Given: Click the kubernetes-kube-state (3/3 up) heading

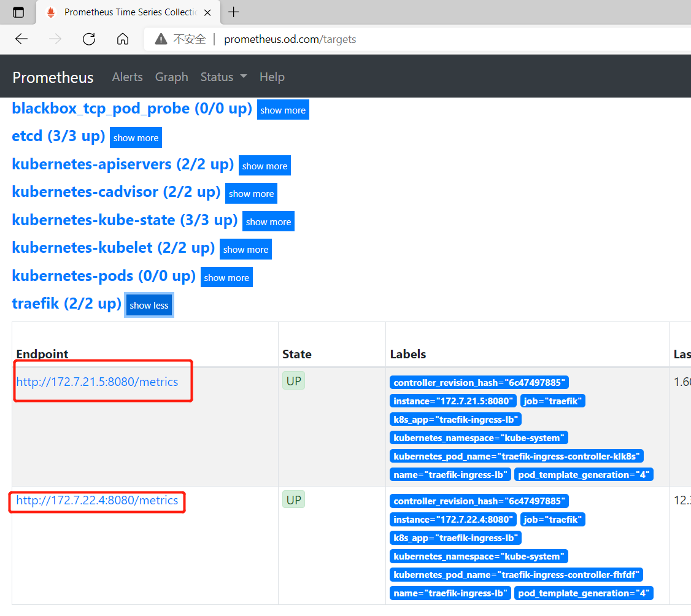Looking at the screenshot, I should 125,220.
